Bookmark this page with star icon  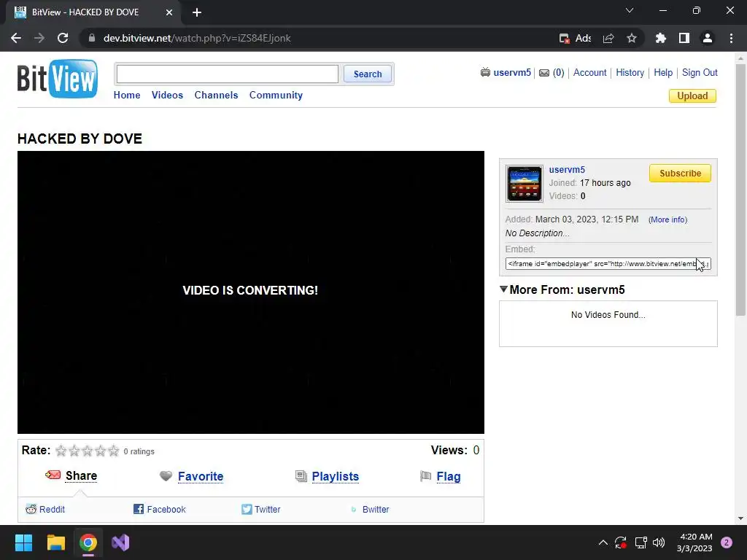632,38
